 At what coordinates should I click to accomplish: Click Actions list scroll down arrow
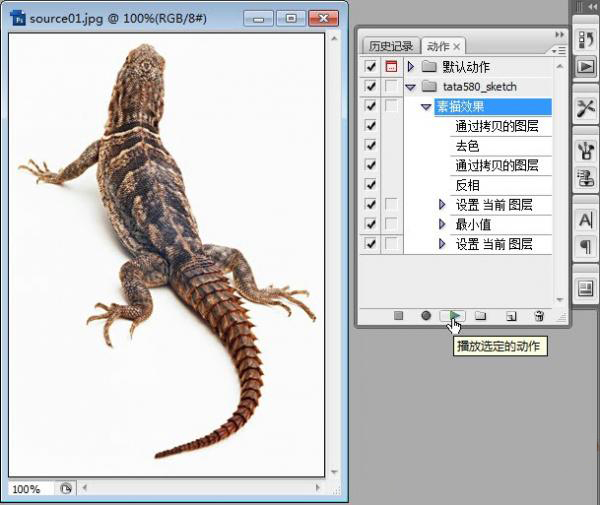[x=560, y=300]
